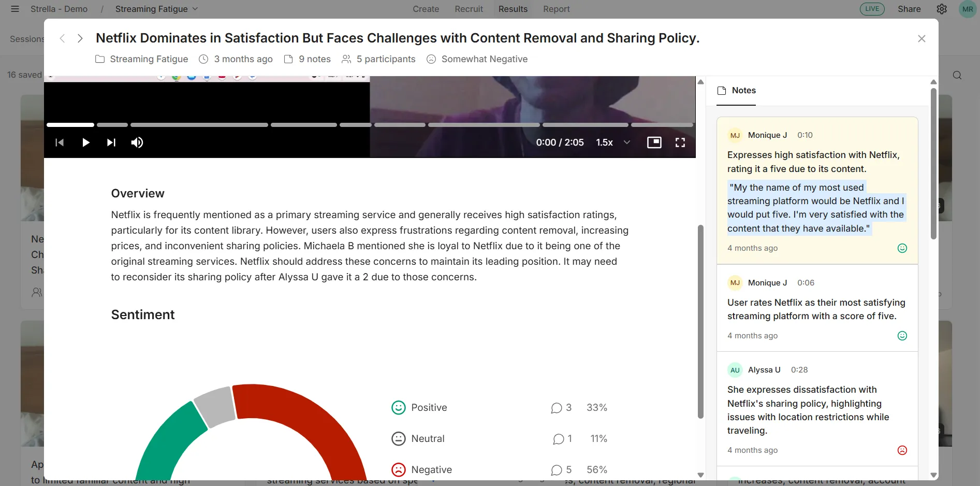
Task: Open the hamburger main menu
Action: tap(15, 9)
